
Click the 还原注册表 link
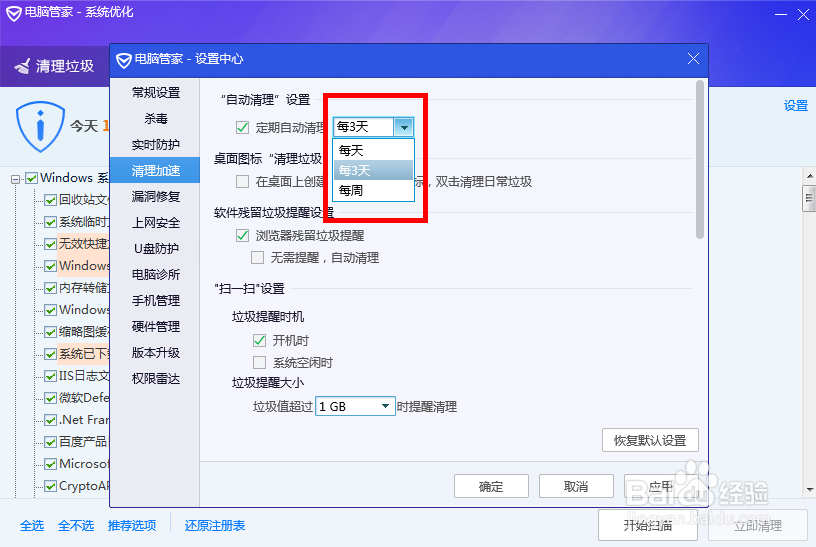215,525
